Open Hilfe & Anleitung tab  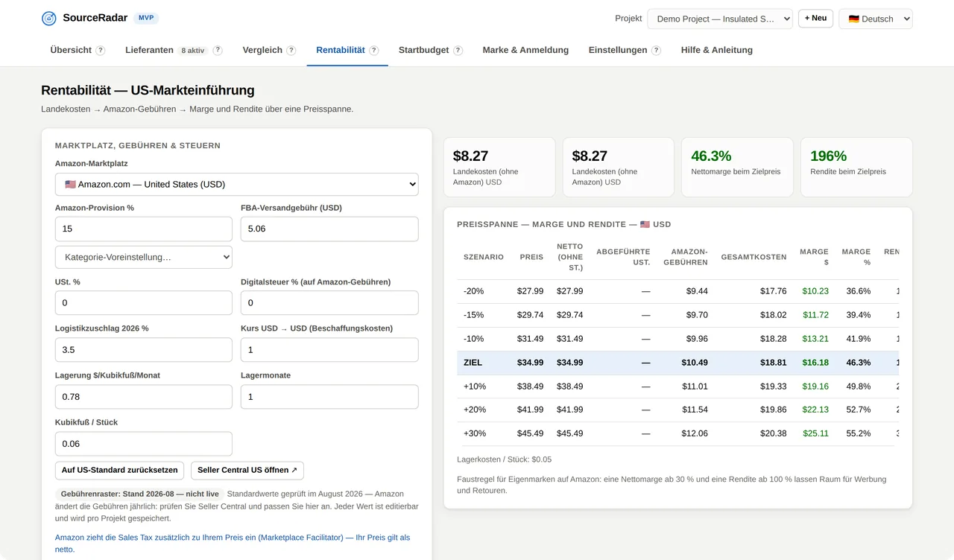pos(717,50)
